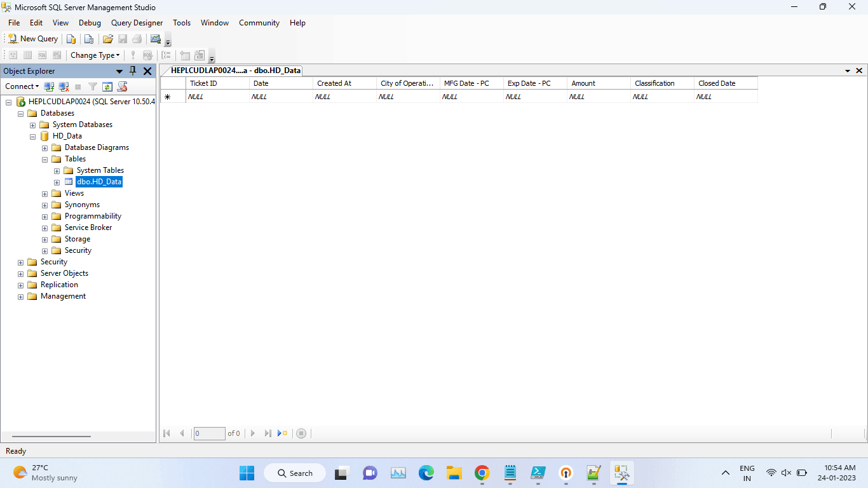Open a Database Engine Query
This screenshot has width=868, height=488.
(x=71, y=39)
